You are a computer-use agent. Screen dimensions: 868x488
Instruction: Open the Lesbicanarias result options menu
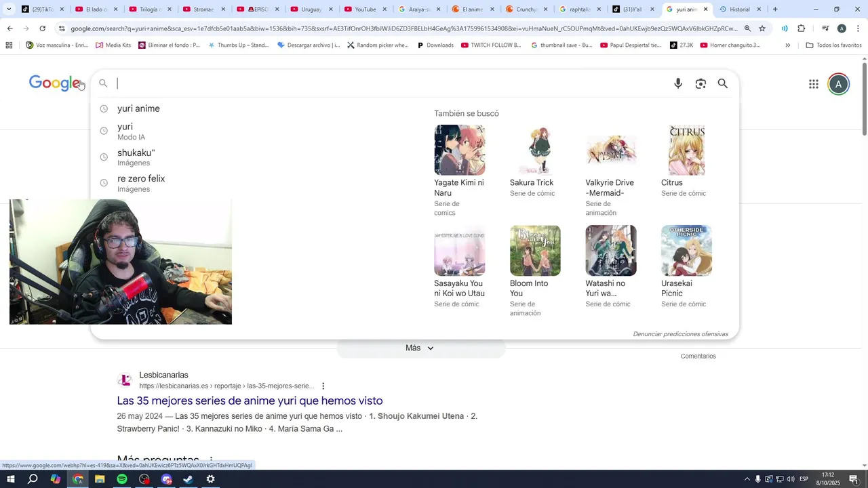click(323, 386)
